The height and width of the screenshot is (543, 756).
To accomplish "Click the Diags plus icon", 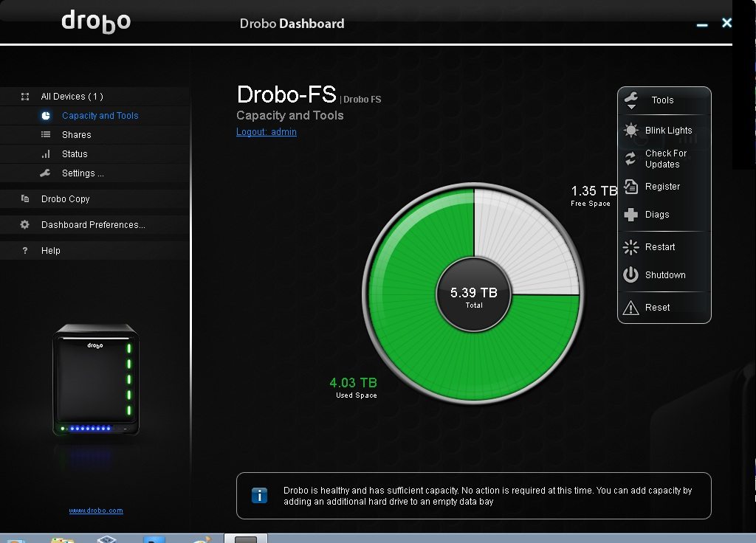I will [x=630, y=215].
